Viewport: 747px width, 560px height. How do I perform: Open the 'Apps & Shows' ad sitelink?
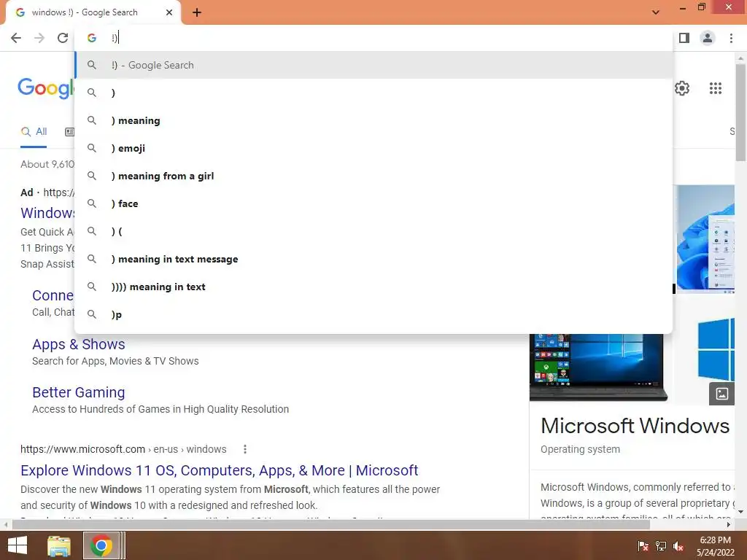pyautogui.click(x=79, y=344)
